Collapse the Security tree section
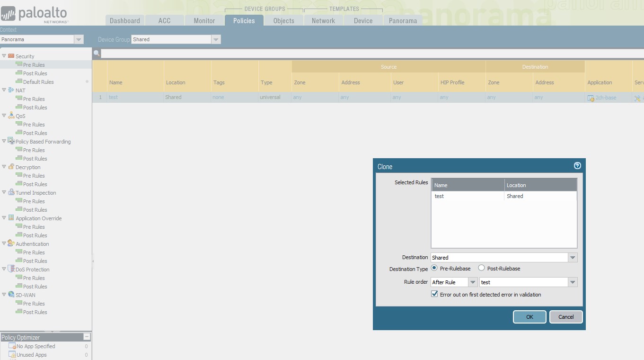644x360 pixels. point(3,56)
